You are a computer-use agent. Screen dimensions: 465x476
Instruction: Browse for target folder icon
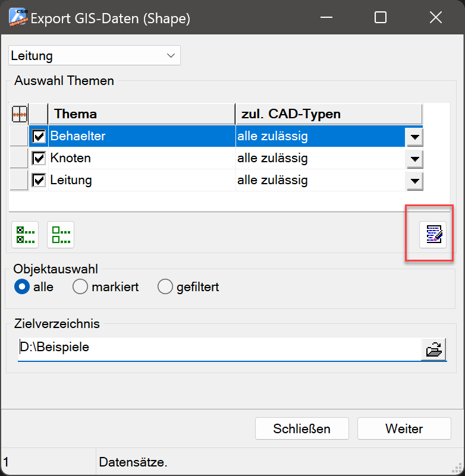point(433,349)
